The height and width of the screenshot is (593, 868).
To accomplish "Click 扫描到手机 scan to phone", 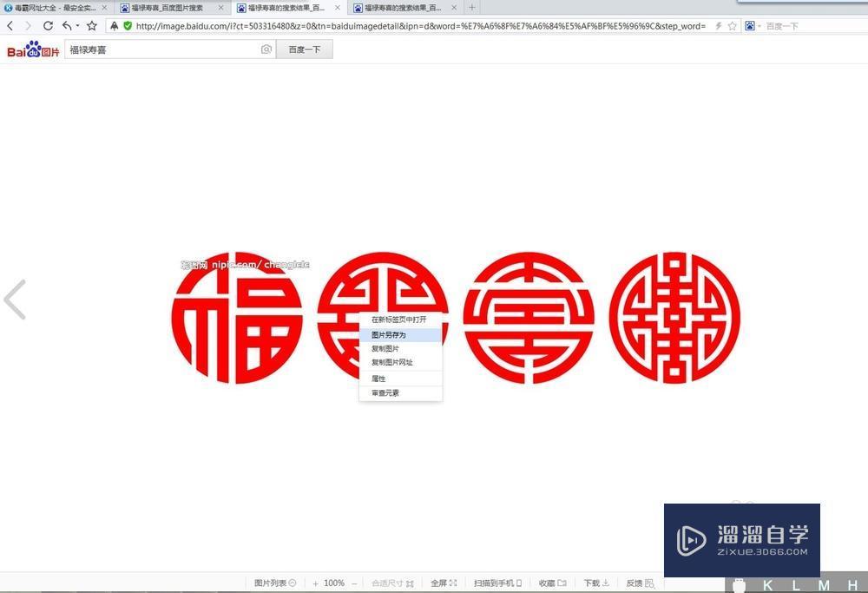I will coord(497,583).
